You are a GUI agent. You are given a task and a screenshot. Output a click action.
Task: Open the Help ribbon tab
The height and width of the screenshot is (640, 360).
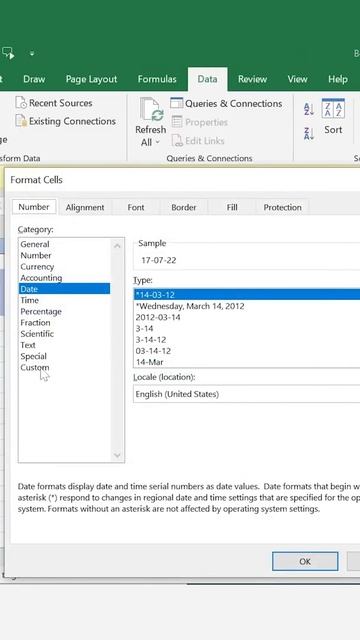[338, 79]
